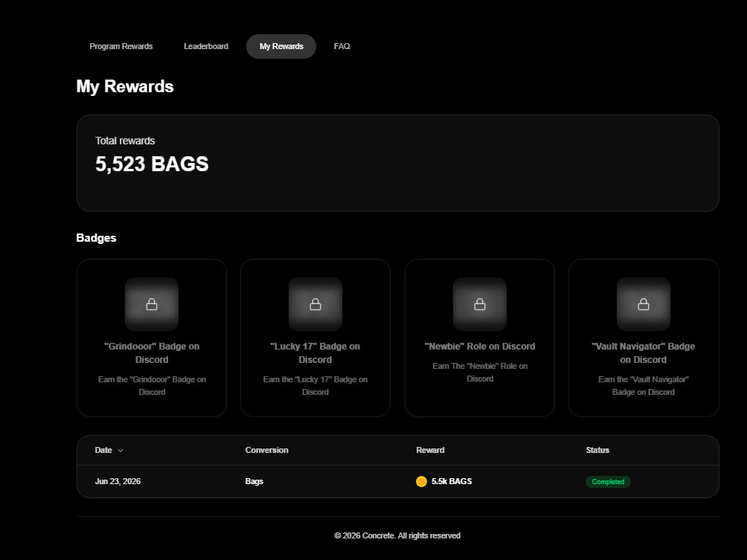Click the Jun 23, 2026 date cell
Screen dimensions: 747x560
(x=118, y=481)
